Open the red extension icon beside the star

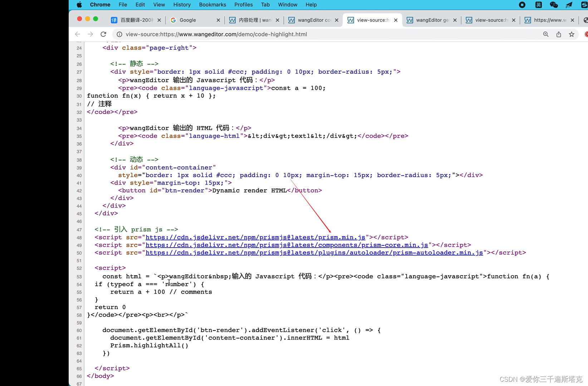pyautogui.click(x=586, y=34)
